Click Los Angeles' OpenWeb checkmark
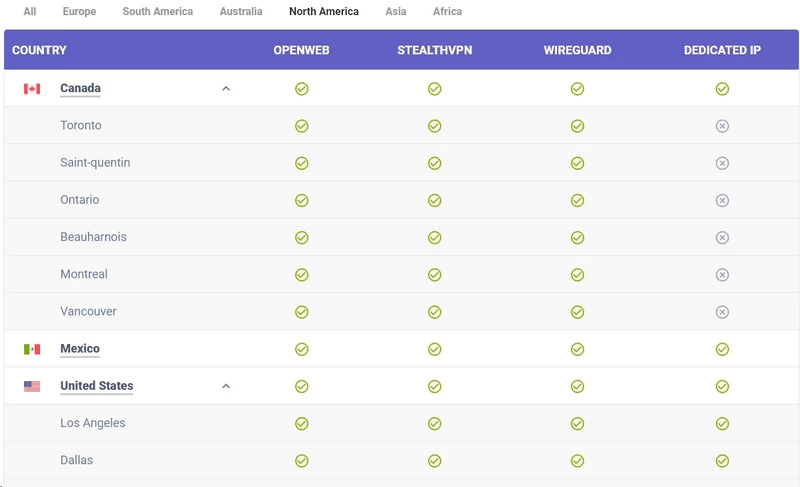The height and width of the screenshot is (487, 800). [302, 424]
